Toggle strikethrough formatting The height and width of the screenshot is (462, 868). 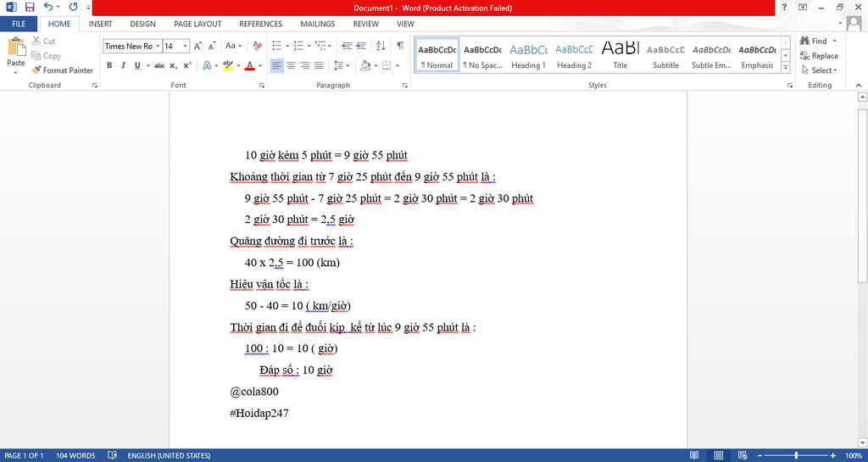[x=159, y=65]
